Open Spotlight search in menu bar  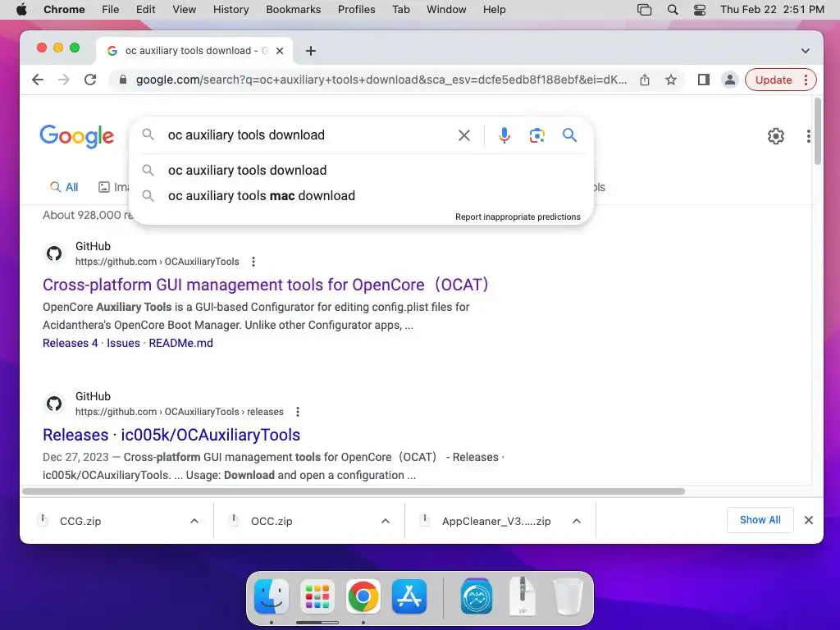[x=673, y=10]
